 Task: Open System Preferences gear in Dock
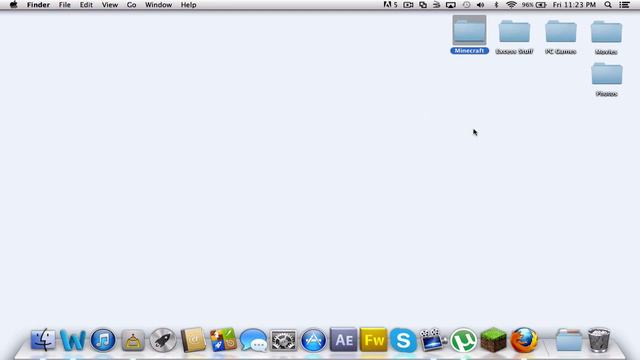(x=283, y=340)
